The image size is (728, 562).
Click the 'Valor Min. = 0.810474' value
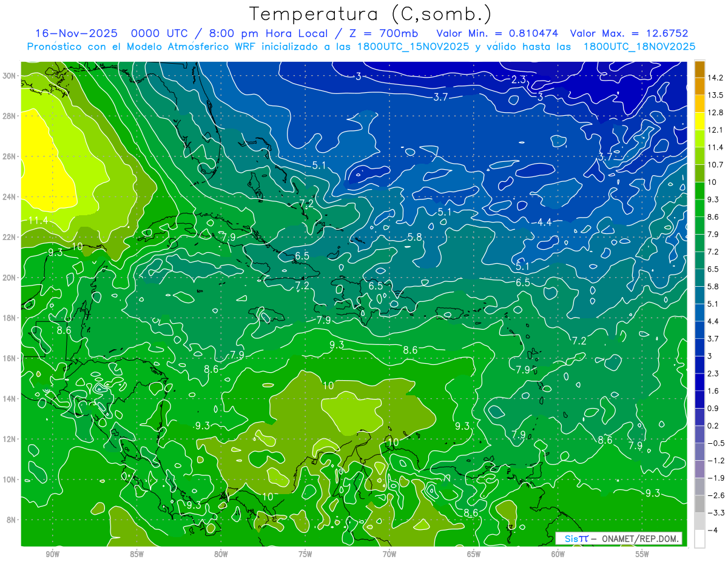pyautogui.click(x=497, y=33)
